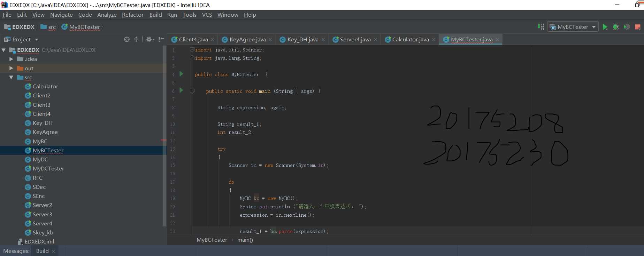Screen dimensions: 644x256
Task: Close the Build messages tab
Action: [x=53, y=251]
